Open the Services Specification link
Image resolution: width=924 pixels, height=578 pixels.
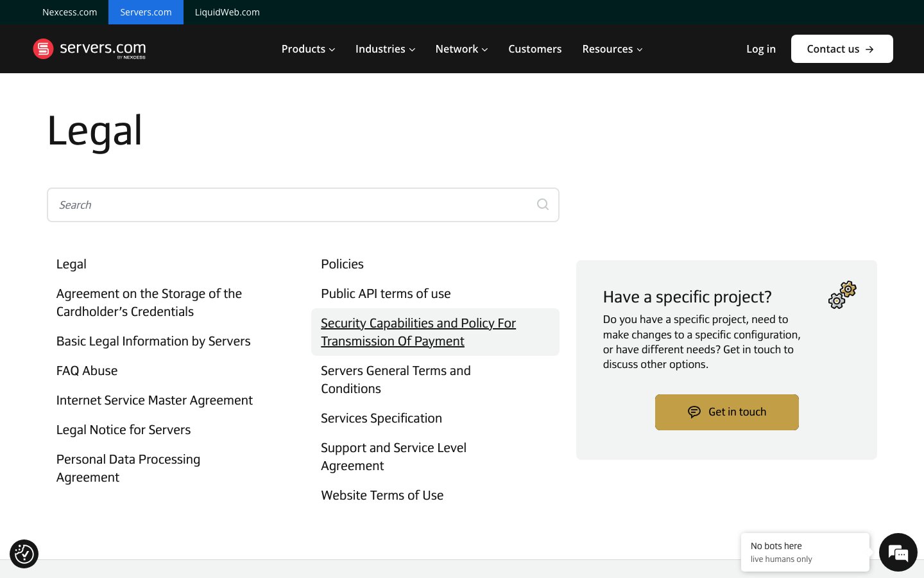pyautogui.click(x=381, y=418)
